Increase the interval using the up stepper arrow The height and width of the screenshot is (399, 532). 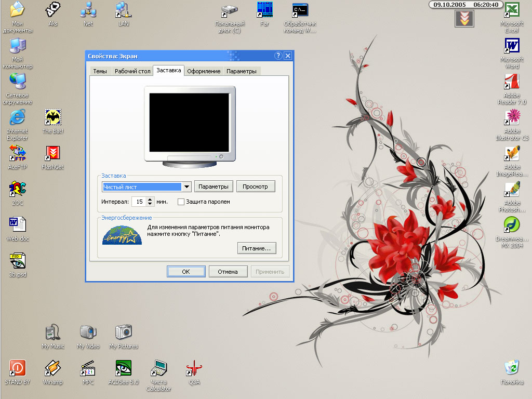pos(150,199)
